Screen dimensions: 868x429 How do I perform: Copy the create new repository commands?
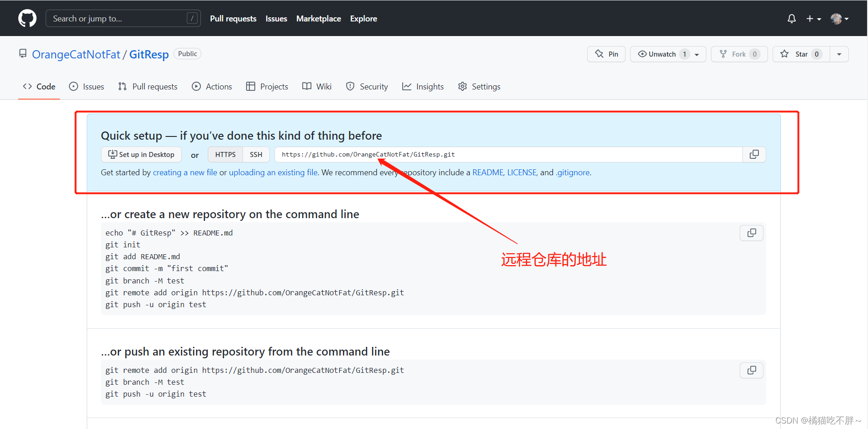[752, 233]
